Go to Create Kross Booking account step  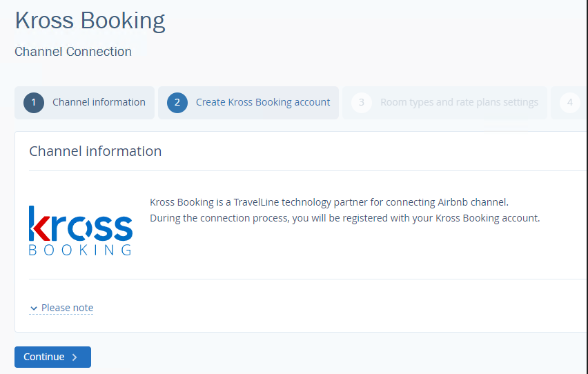pyautogui.click(x=248, y=102)
